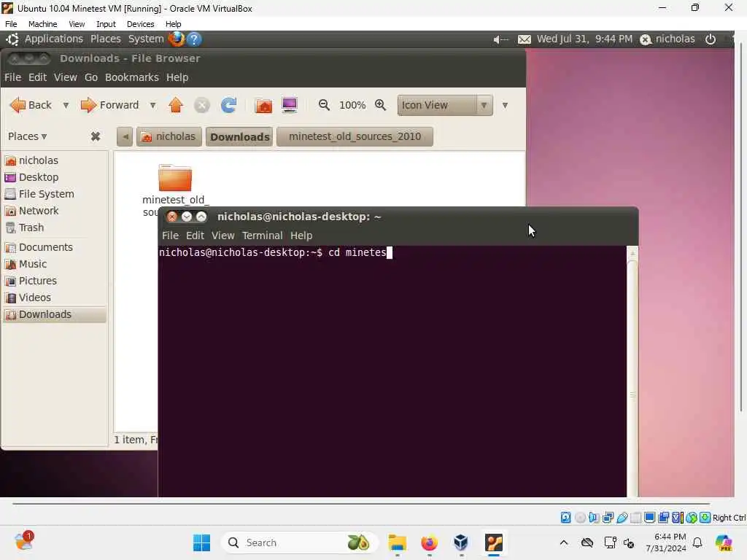
Task: Open File Explorer on Windows taskbar
Action: point(397,542)
